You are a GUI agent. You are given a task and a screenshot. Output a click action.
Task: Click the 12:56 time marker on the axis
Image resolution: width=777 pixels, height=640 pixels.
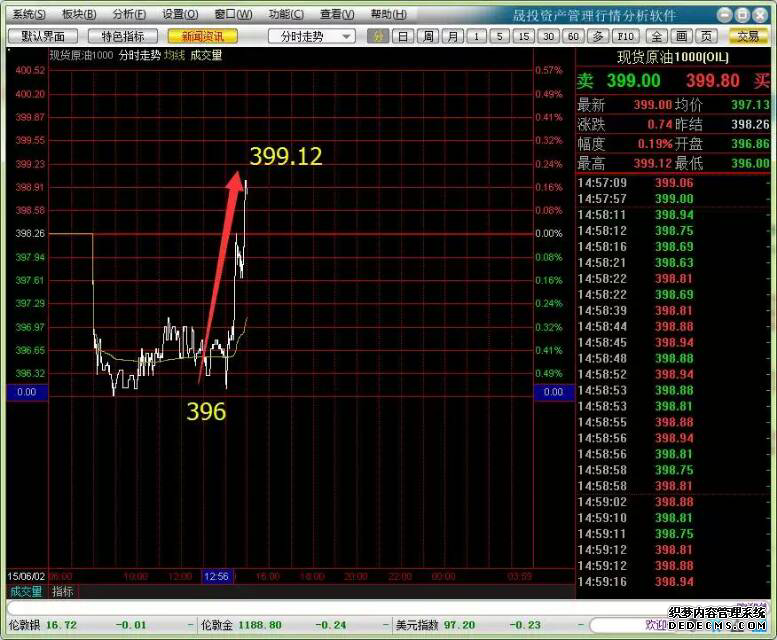tap(216, 576)
